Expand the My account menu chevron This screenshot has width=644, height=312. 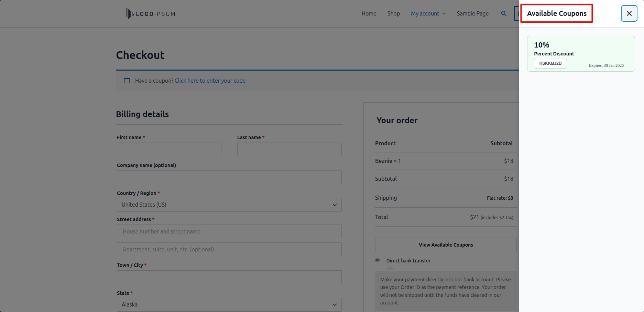(444, 14)
